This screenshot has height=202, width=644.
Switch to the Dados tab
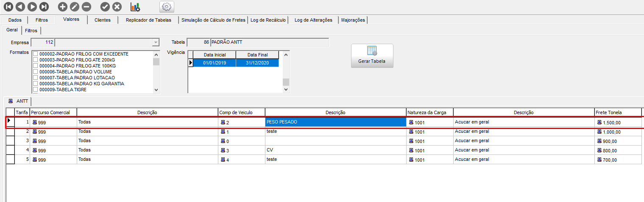point(15,20)
